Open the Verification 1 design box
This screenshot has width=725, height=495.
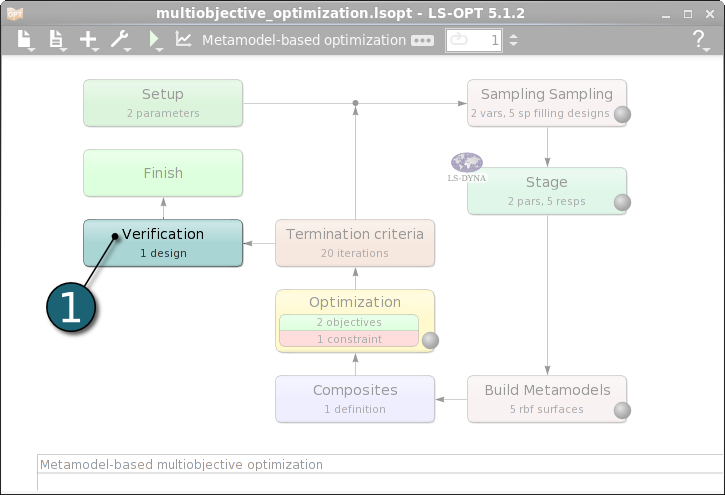[x=163, y=243]
